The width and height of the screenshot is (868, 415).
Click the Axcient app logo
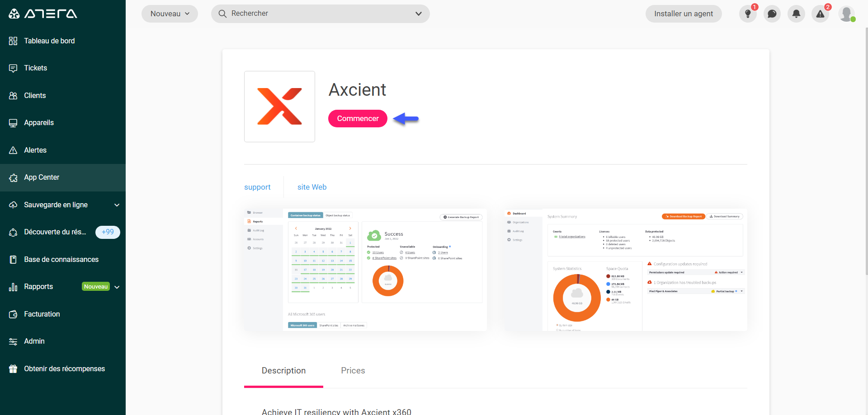point(279,107)
